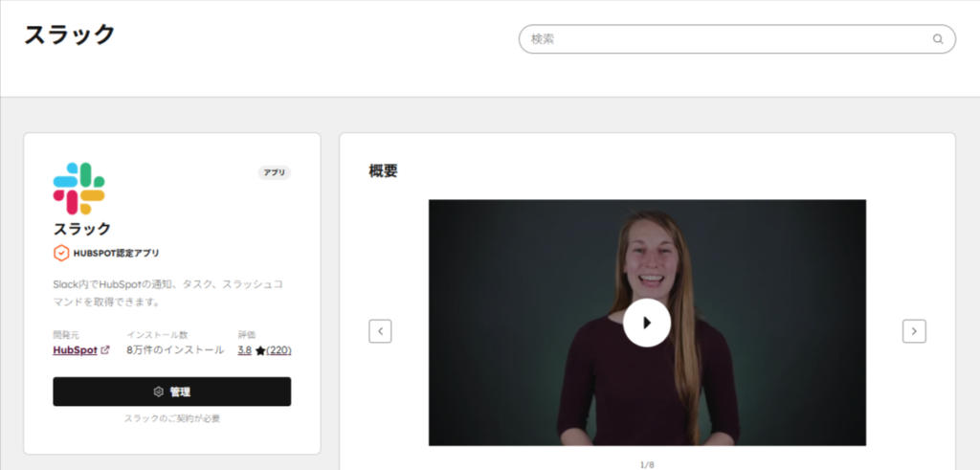Click the Slack logo icon
This screenshot has width=980, height=470.
pos(78,189)
